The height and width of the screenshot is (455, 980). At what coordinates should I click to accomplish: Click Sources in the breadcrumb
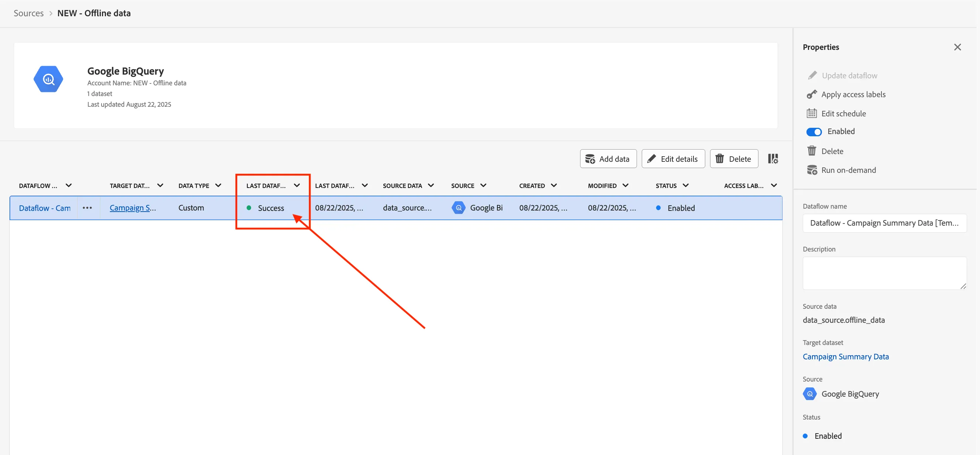pyautogui.click(x=28, y=13)
